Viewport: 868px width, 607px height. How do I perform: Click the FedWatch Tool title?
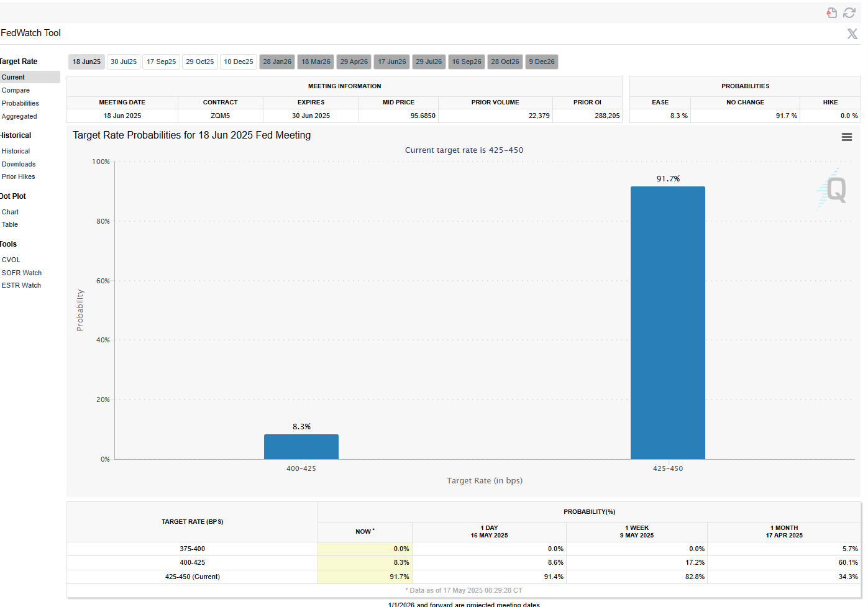pos(31,33)
